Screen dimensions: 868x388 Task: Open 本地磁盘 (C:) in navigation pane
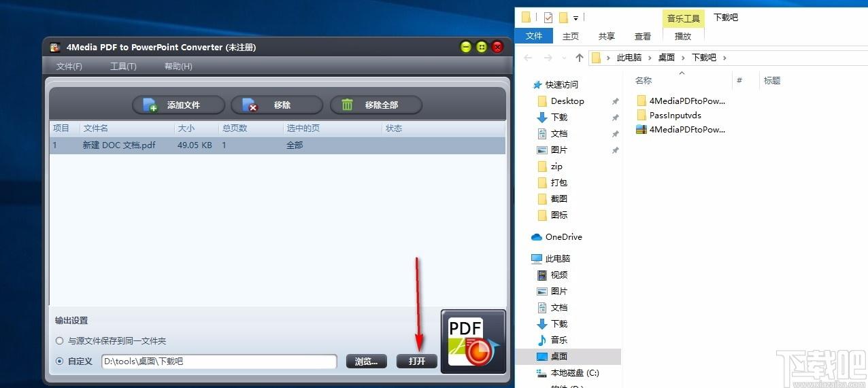(575, 373)
